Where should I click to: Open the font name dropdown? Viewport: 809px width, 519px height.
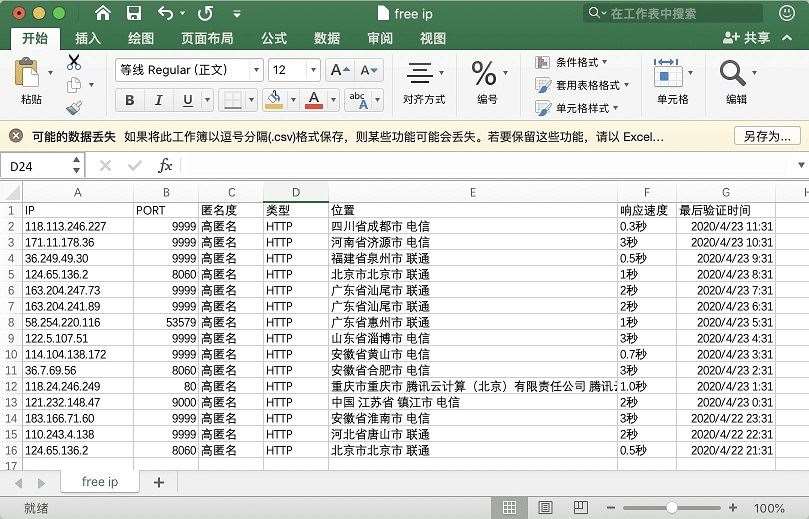point(256,70)
